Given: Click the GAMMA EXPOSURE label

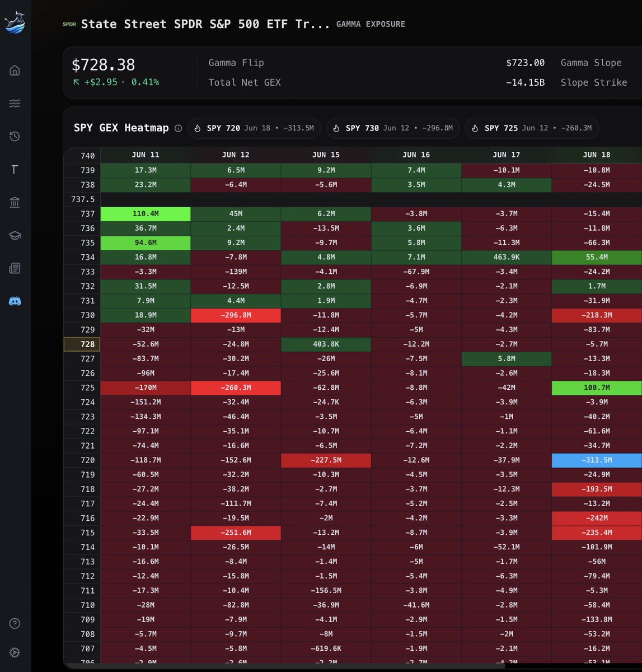Looking at the screenshot, I should coord(371,24).
